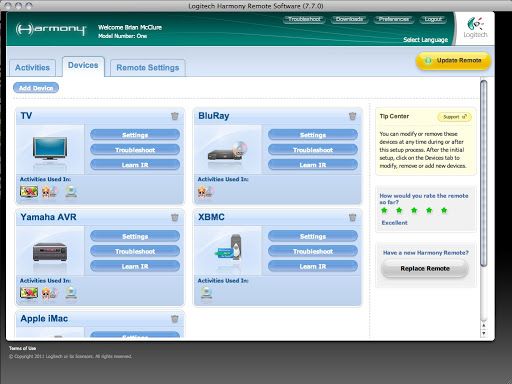Viewport: 512px width, 384px height.
Task: Click the BluRay player picture
Action: coord(228,151)
